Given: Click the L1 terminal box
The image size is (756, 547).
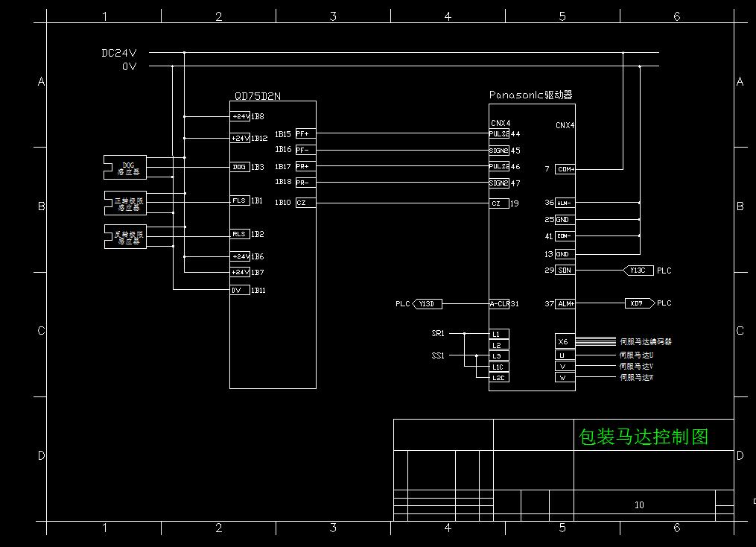Looking at the screenshot, I should 500,334.
